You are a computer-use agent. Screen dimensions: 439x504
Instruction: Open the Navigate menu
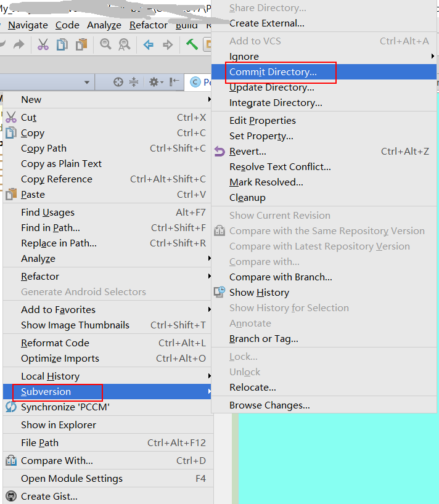28,25
